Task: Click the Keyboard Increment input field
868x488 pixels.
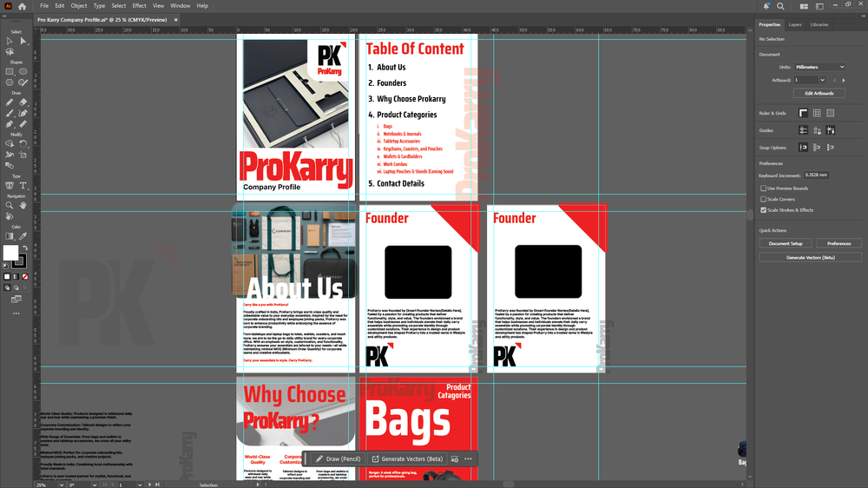Action: [816, 175]
